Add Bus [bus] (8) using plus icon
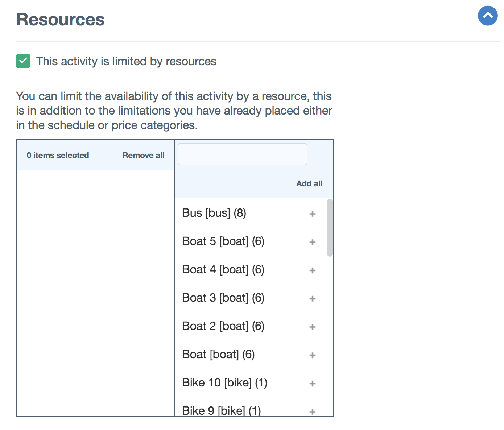This screenshot has height=430, width=504. pos(313,214)
